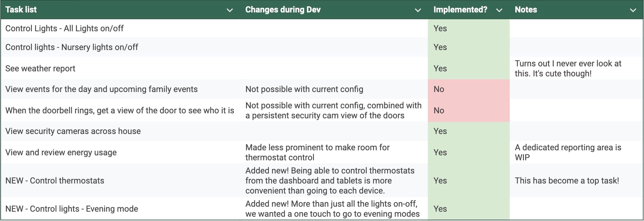
Task: Select the Not possible with current config cell
Action: click(304, 89)
